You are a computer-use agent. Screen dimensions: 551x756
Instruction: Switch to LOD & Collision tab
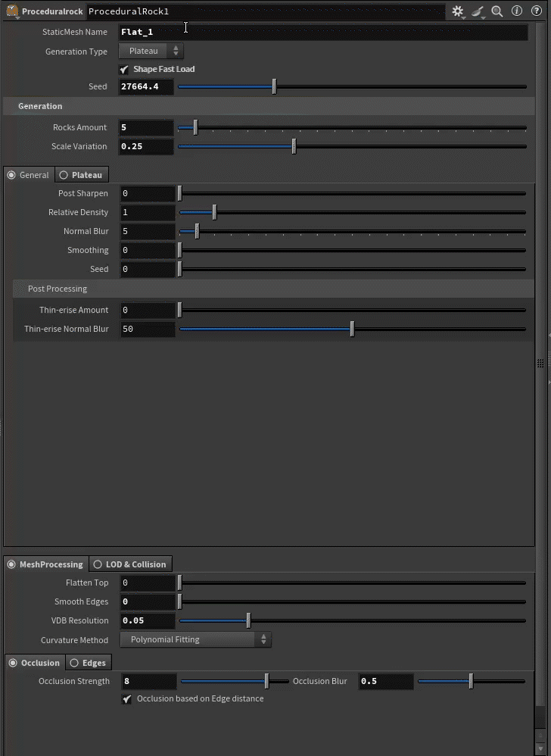pos(130,564)
